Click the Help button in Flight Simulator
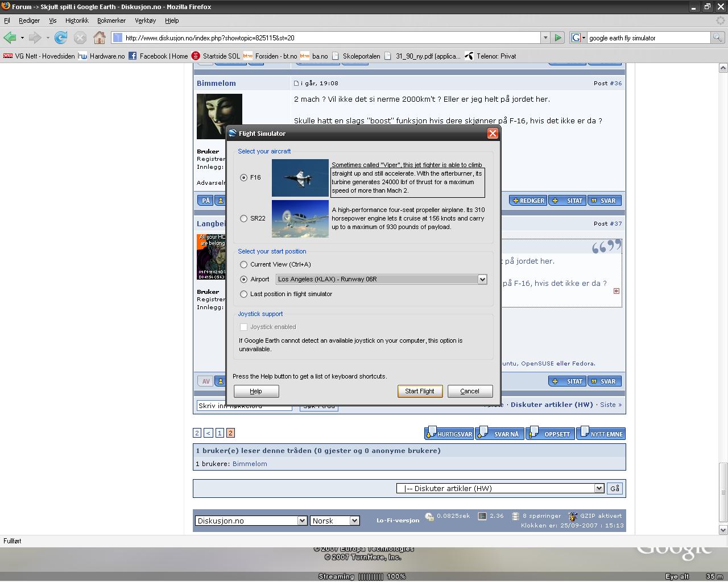 tap(256, 391)
